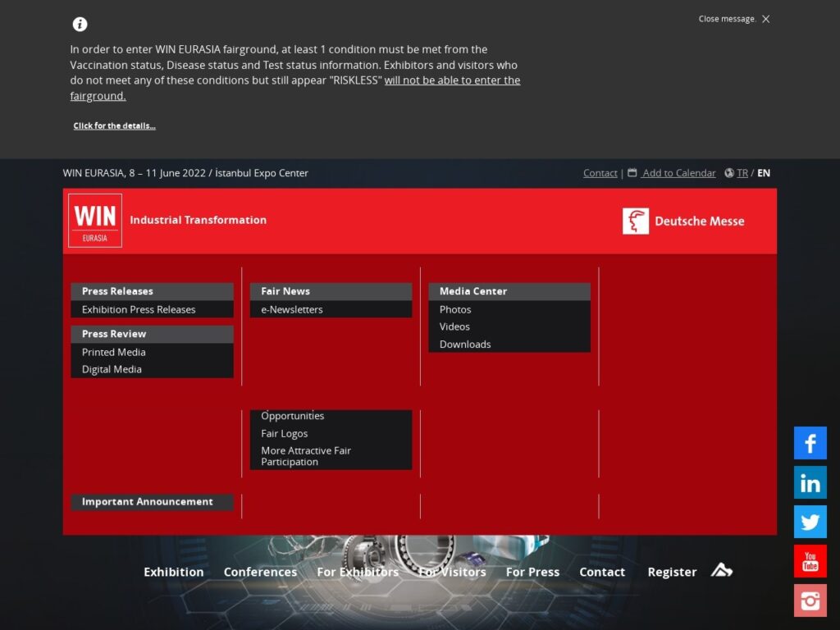This screenshot has width=840, height=630.
Task: Click the Deutsche Messe logo
Action: [x=683, y=221]
